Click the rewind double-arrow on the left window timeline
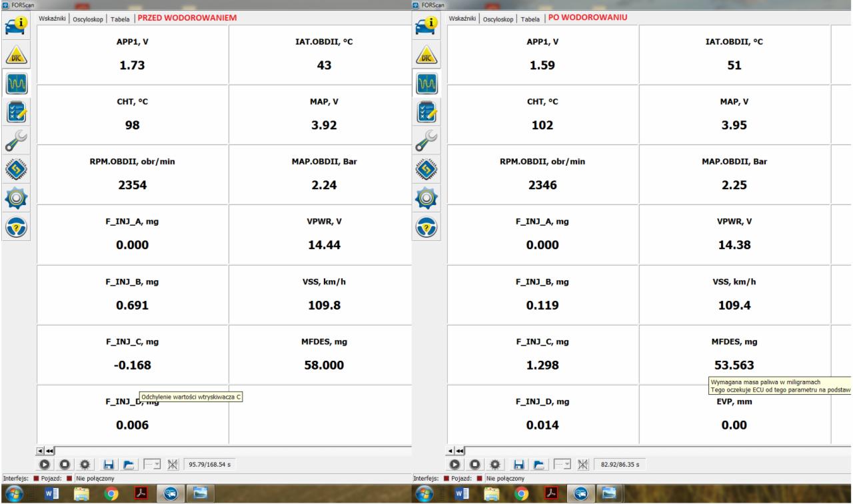Viewport: 853px width, 504px height. point(50,450)
